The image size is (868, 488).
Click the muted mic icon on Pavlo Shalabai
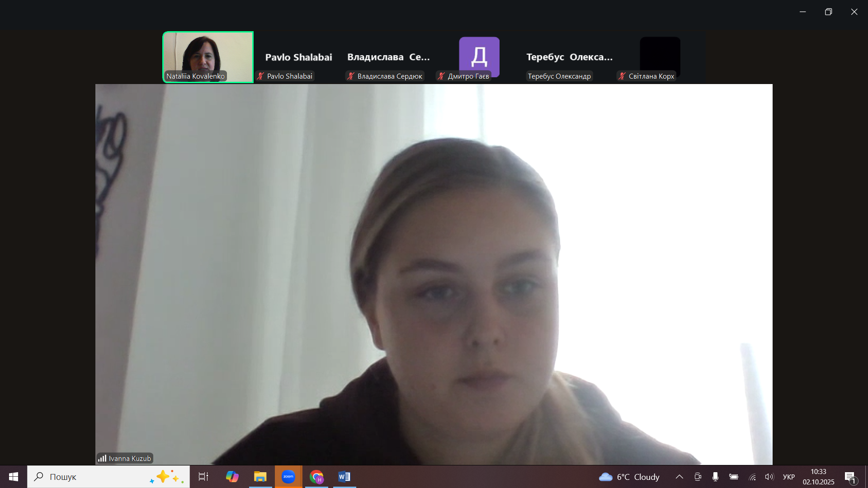point(261,76)
